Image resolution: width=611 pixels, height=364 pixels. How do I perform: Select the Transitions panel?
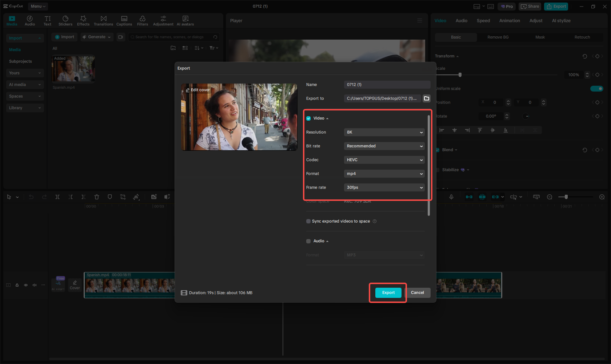(x=103, y=20)
